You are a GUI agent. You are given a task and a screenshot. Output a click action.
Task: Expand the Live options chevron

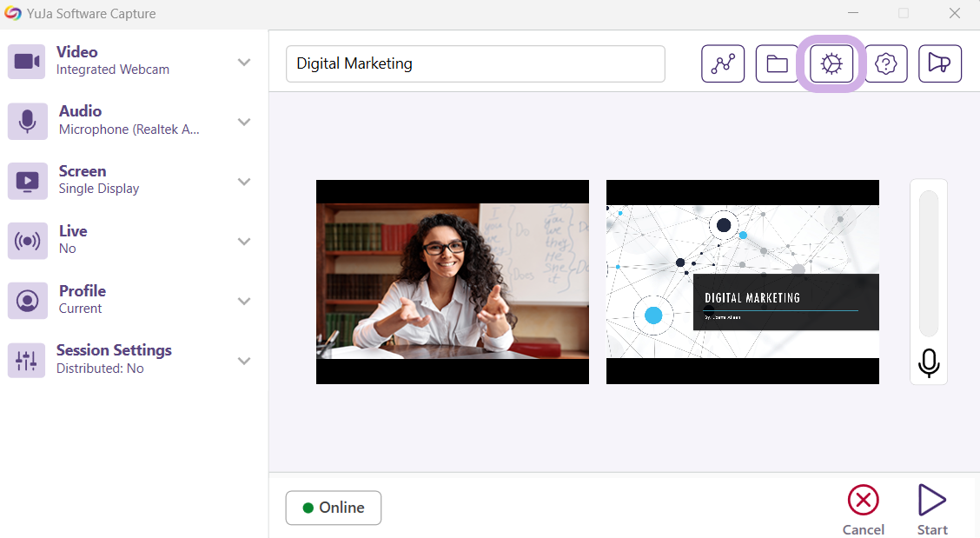pos(244,241)
